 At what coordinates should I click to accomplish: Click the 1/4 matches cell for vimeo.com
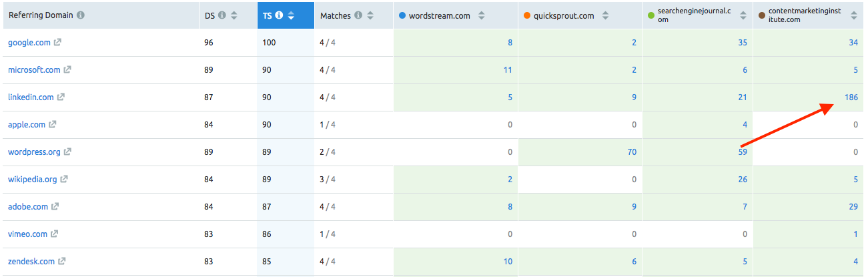click(x=328, y=234)
